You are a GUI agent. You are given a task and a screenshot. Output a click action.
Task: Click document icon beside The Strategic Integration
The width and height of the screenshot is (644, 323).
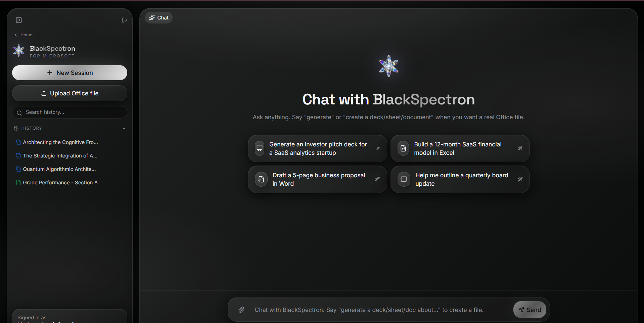click(x=18, y=156)
